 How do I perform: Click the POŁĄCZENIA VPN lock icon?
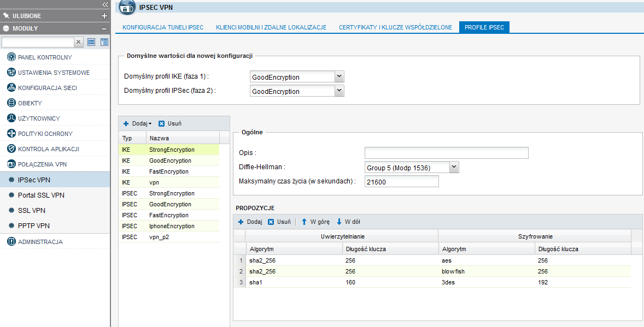[11, 164]
